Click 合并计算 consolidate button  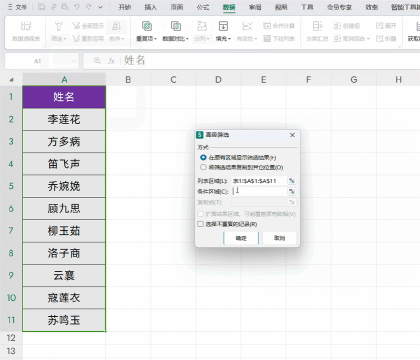click(279, 26)
